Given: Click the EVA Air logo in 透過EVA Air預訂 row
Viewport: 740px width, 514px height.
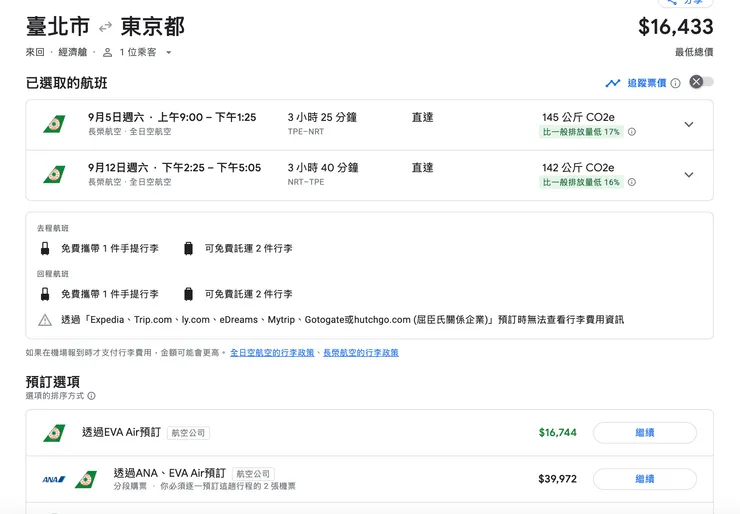Looking at the screenshot, I should tap(54, 433).
